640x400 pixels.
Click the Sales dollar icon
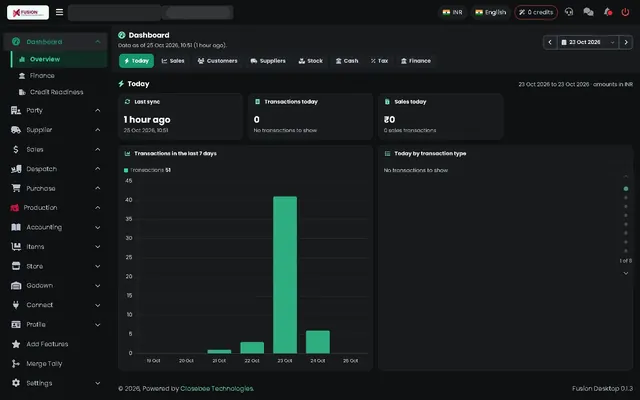16,149
